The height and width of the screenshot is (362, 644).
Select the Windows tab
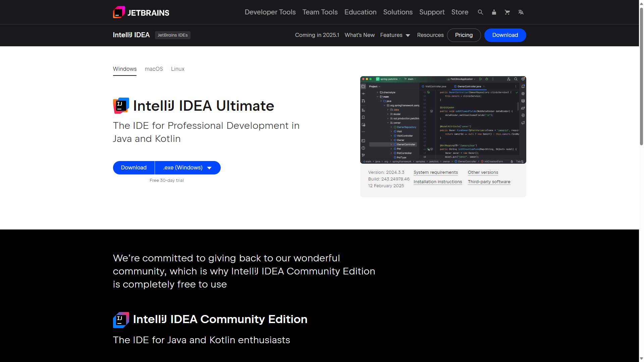coord(125,69)
